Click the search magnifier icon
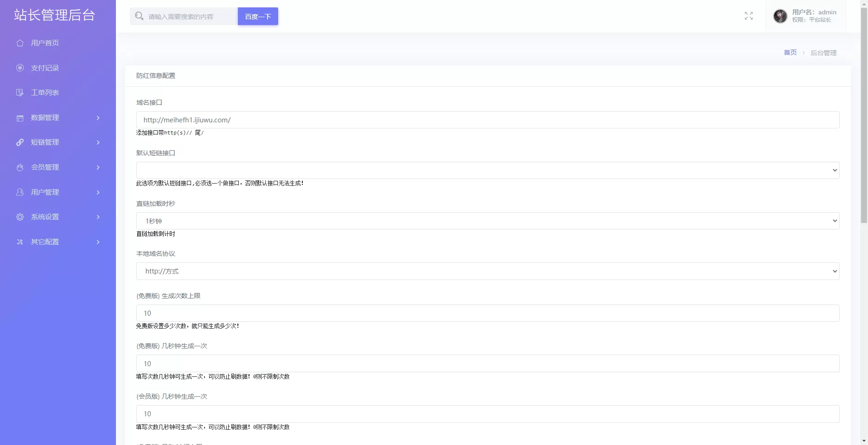 click(x=139, y=16)
